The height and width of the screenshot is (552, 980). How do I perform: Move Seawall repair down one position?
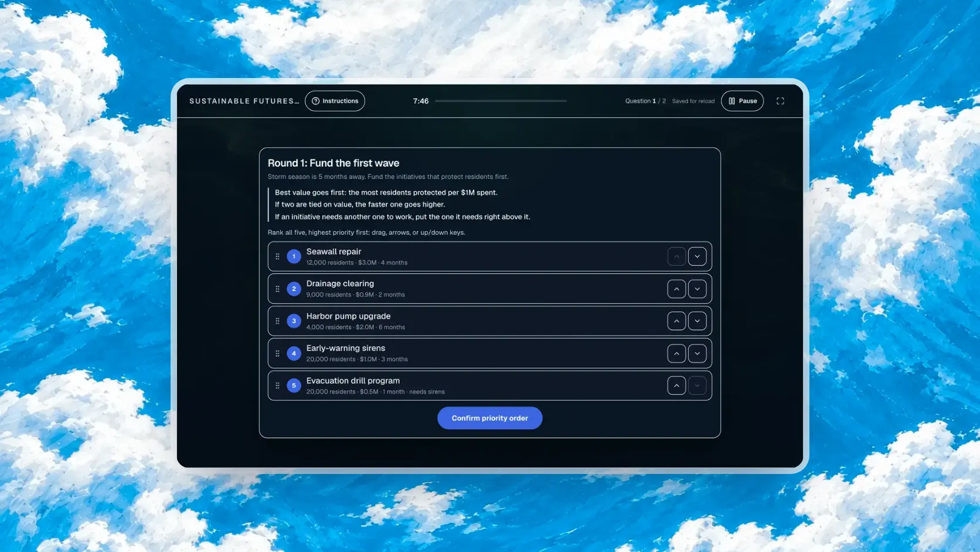(697, 256)
